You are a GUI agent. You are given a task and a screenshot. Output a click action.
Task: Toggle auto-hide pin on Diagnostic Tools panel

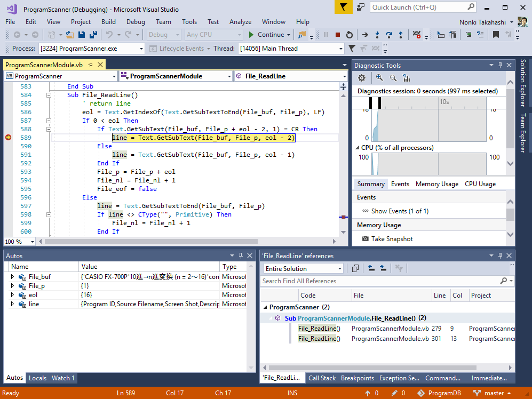[x=500, y=65]
